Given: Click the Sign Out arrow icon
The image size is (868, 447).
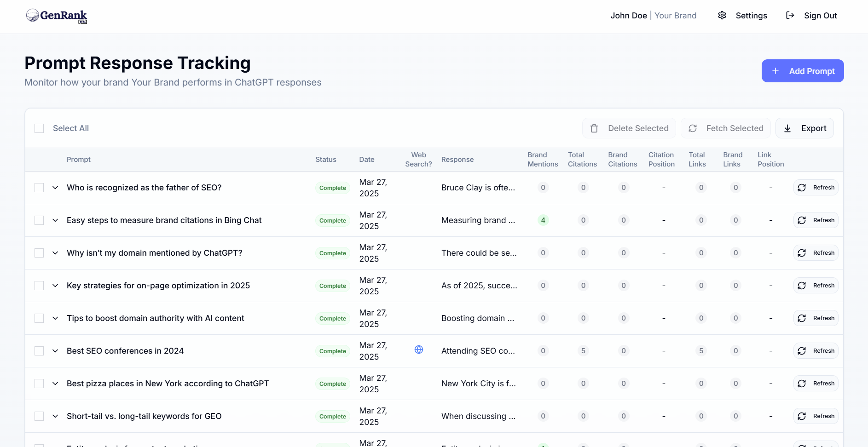Looking at the screenshot, I should [x=790, y=15].
